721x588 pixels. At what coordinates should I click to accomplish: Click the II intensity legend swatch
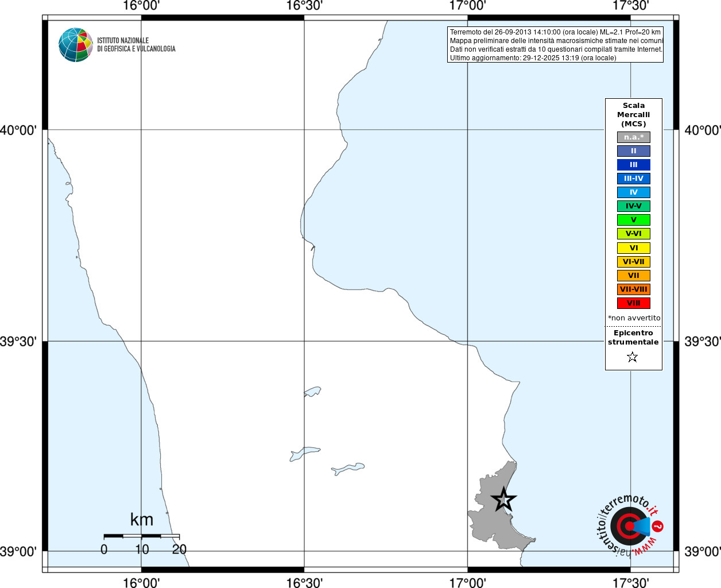(634, 151)
